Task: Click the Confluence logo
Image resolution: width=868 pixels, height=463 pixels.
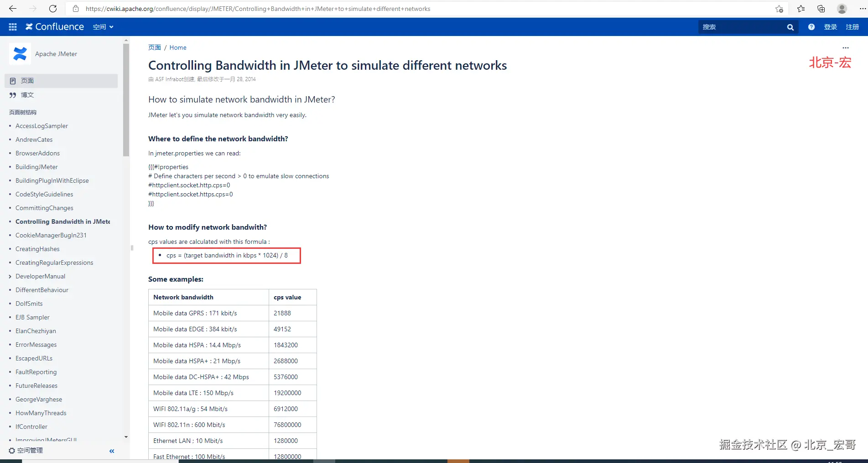Action: point(55,27)
